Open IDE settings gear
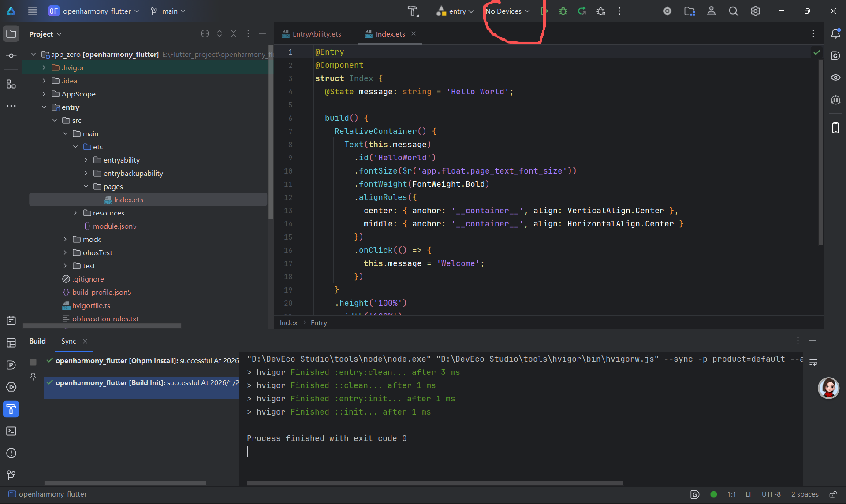Image resolution: width=846 pixels, height=504 pixels. tap(755, 11)
